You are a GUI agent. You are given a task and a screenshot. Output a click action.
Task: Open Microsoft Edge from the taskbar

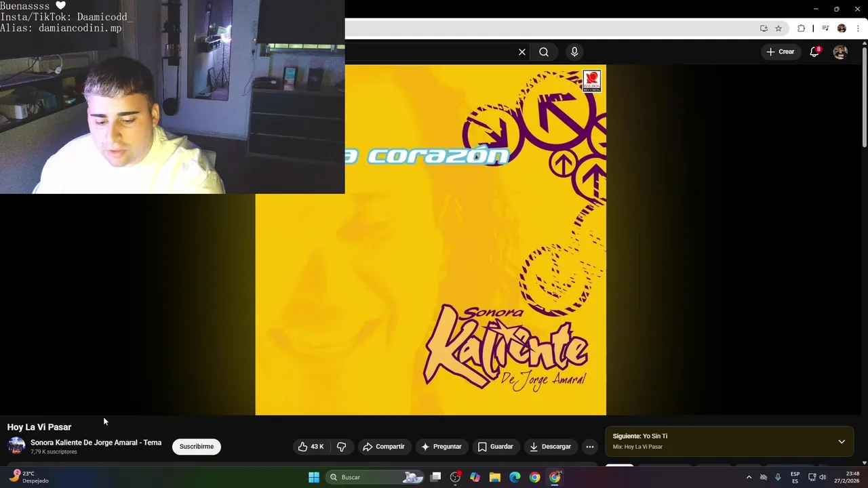pyautogui.click(x=515, y=477)
